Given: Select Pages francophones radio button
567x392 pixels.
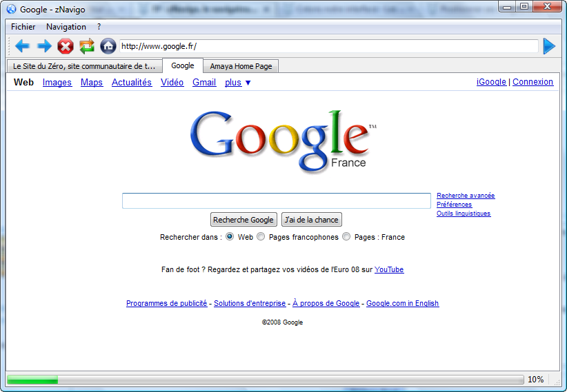Looking at the screenshot, I should 261,236.
